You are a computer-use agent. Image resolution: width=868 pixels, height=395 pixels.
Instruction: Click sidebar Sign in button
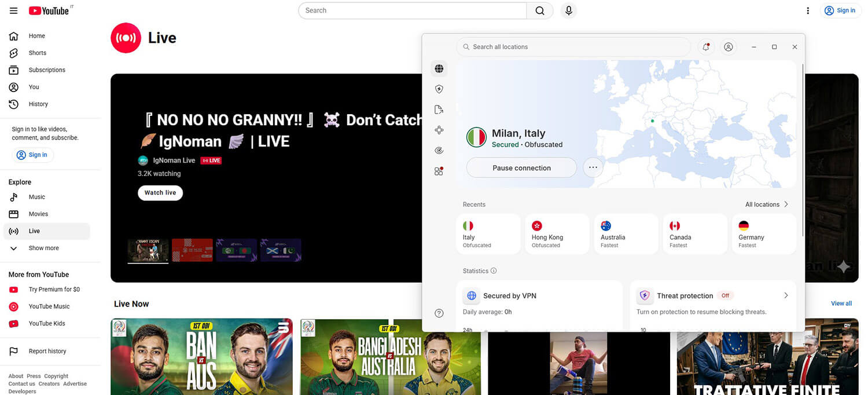tap(32, 155)
